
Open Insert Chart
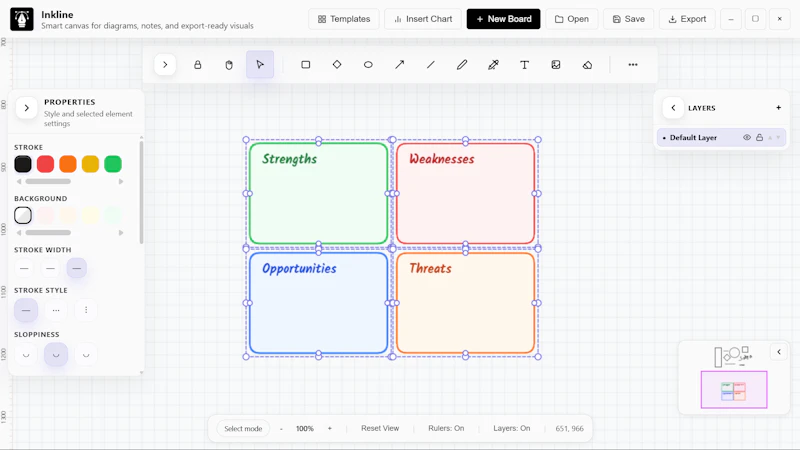(x=423, y=19)
